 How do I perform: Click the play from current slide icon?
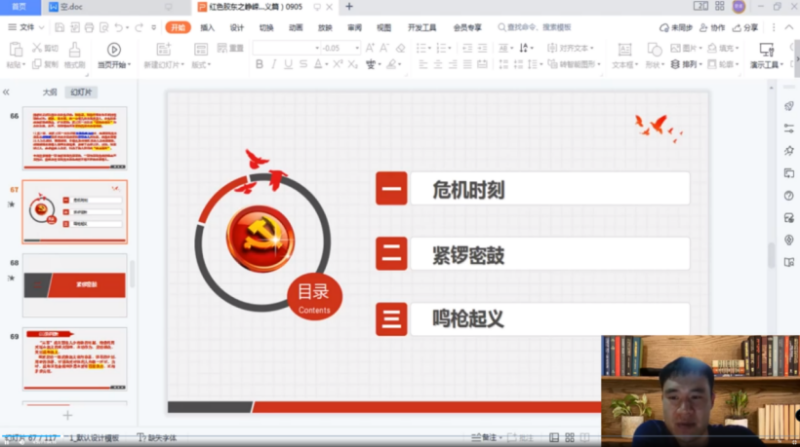tap(114, 49)
